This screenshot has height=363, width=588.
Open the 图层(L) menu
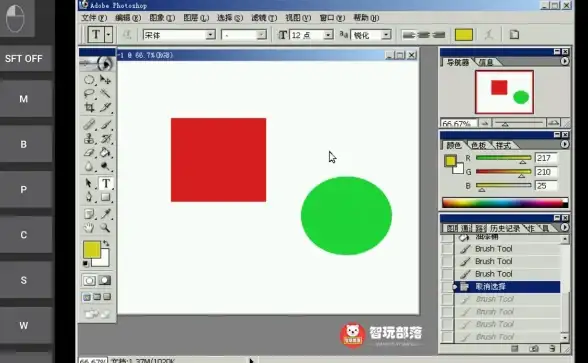(x=196, y=18)
